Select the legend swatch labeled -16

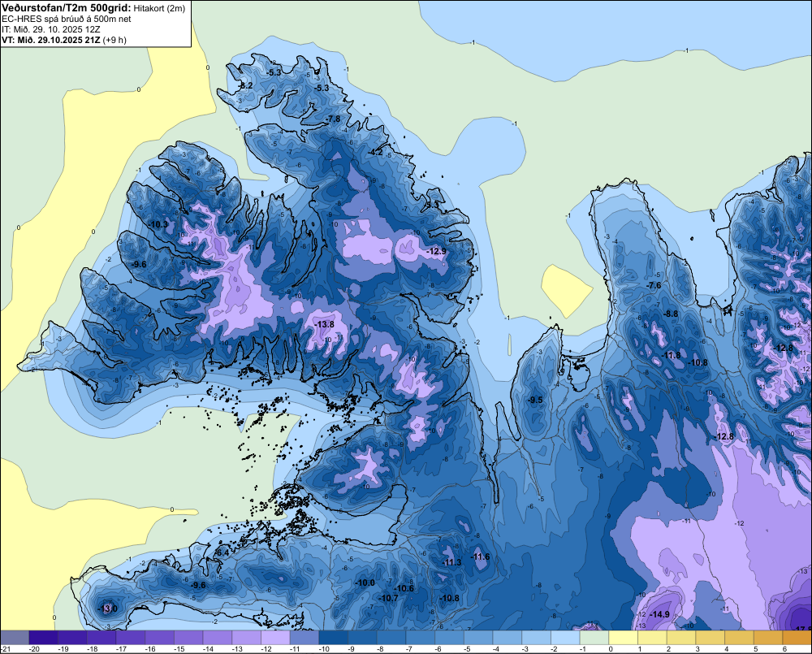(159, 637)
